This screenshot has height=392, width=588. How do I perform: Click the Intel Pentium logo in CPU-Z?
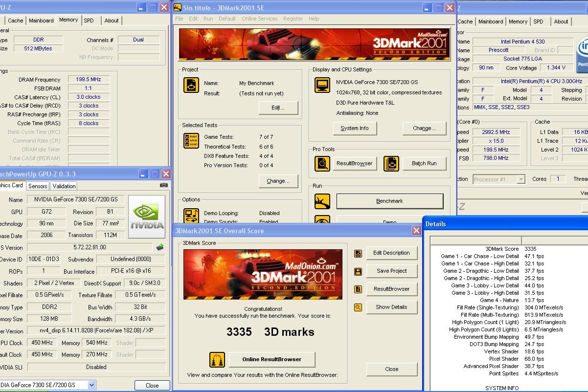pos(583,55)
